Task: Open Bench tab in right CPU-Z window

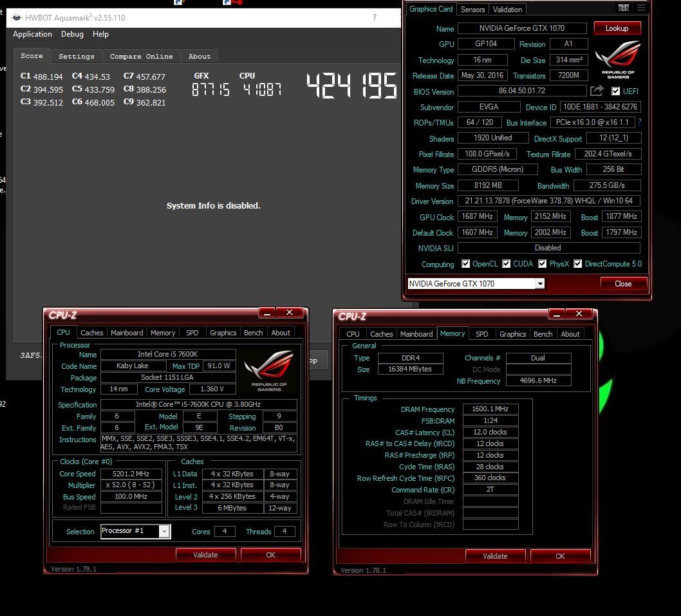Action: 543,333
